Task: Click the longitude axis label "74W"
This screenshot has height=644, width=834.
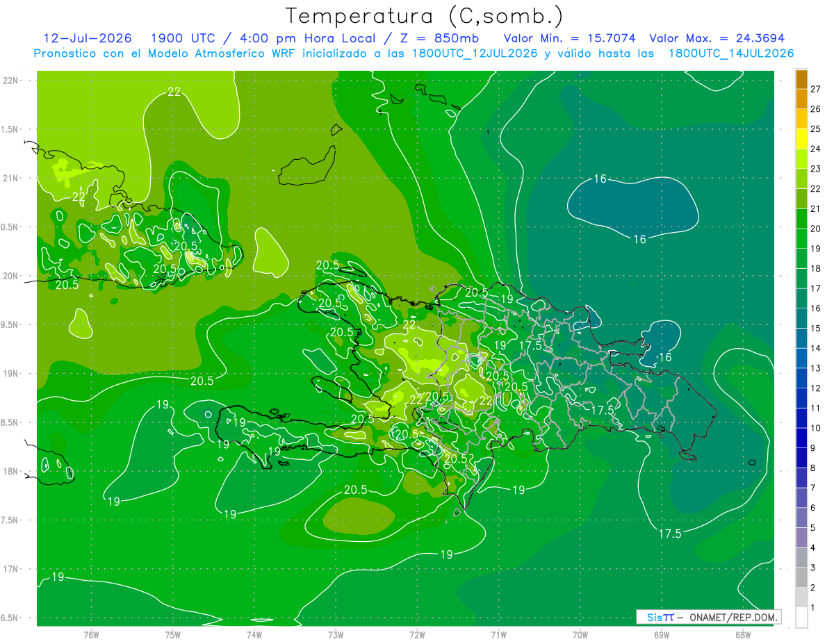Action: (x=254, y=634)
